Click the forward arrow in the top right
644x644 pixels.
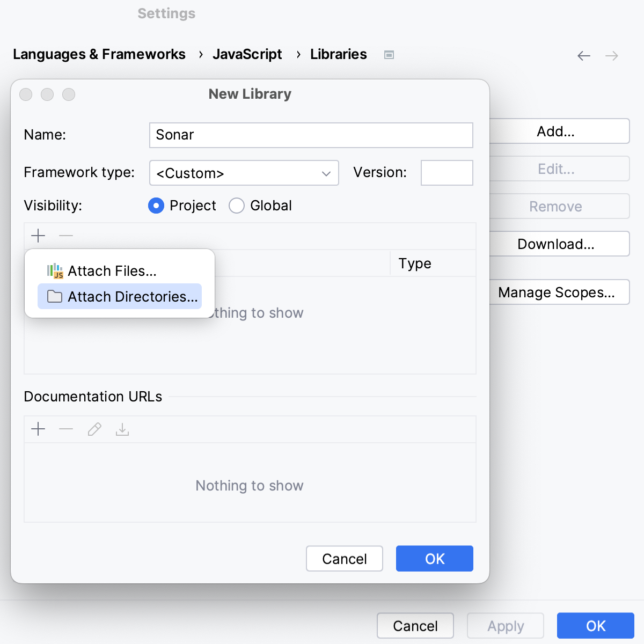[x=611, y=55]
